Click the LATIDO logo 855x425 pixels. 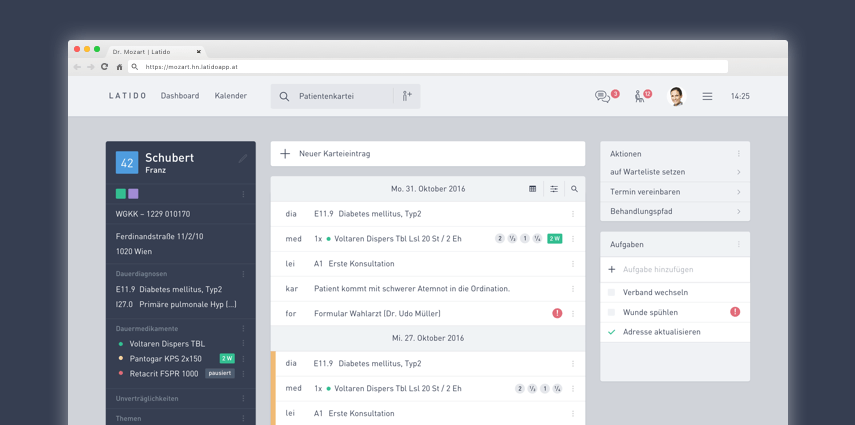coord(128,96)
